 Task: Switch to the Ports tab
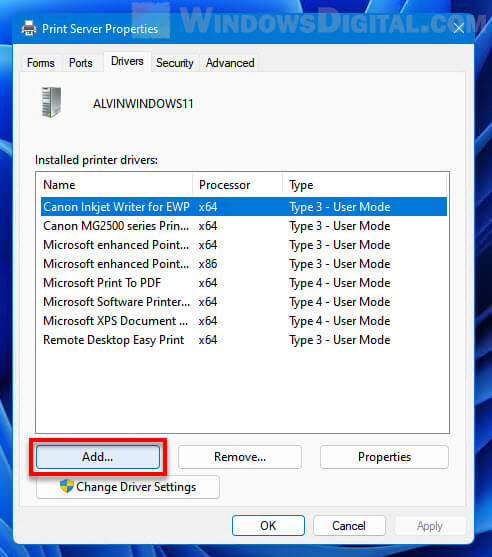click(x=81, y=63)
